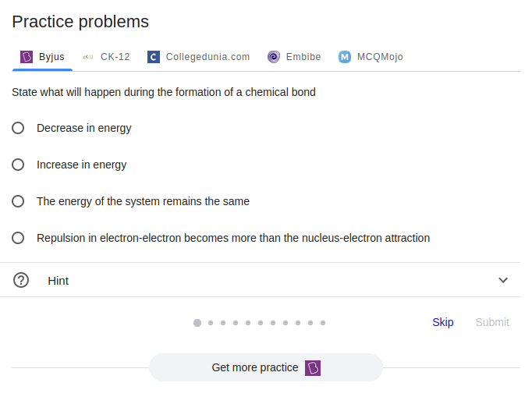Click the Hint question mark icon
The width and height of the screenshot is (532, 397).
pyautogui.click(x=21, y=280)
